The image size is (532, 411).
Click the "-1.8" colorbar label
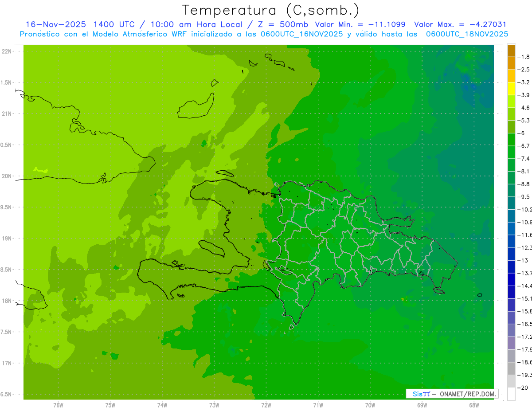click(x=524, y=57)
